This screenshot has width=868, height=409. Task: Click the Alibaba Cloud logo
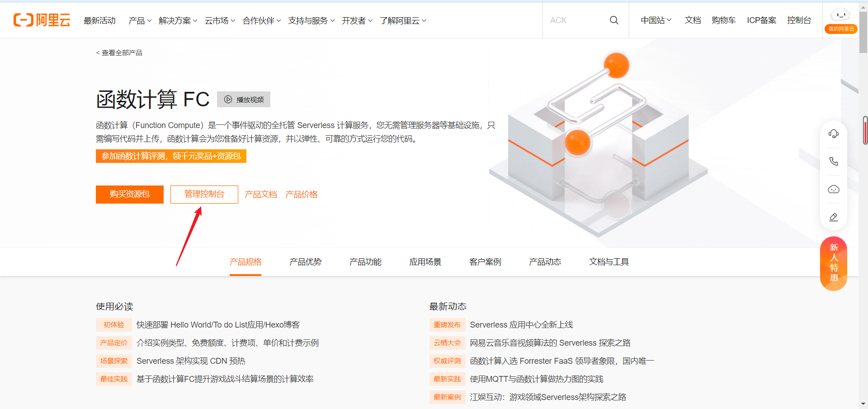point(42,20)
